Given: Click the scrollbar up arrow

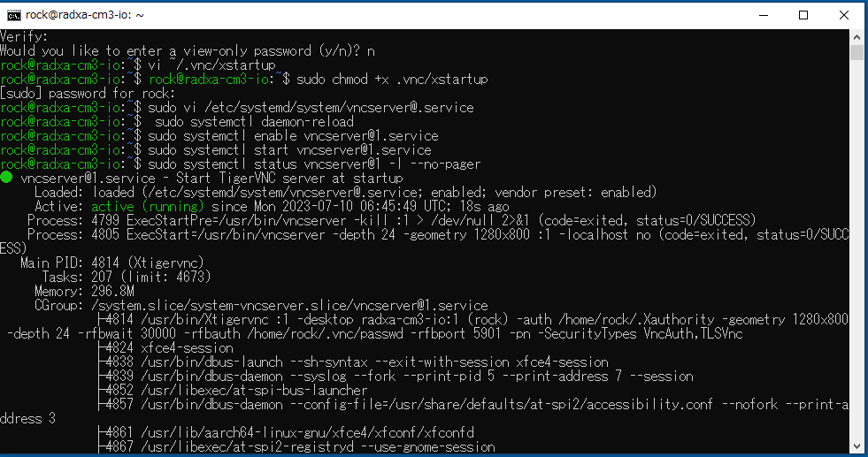Looking at the screenshot, I should (856, 37).
